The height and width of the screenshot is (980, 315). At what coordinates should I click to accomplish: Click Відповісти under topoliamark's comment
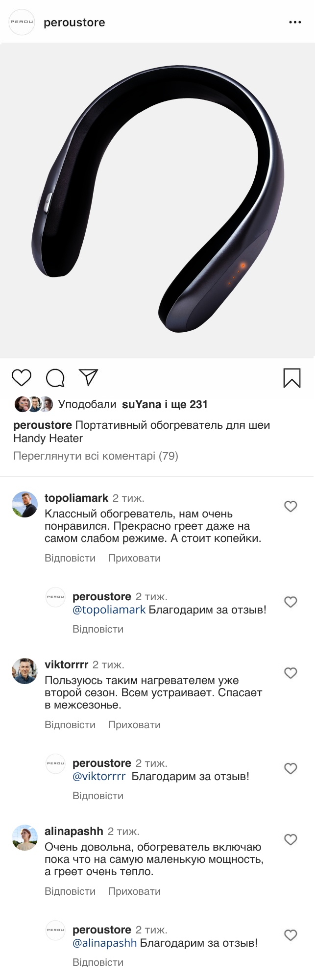coord(70,558)
